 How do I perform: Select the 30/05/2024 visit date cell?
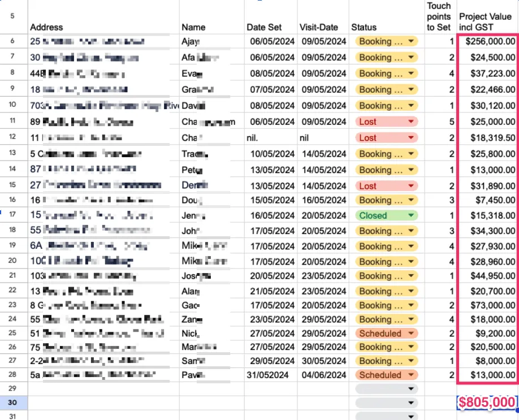click(323, 361)
